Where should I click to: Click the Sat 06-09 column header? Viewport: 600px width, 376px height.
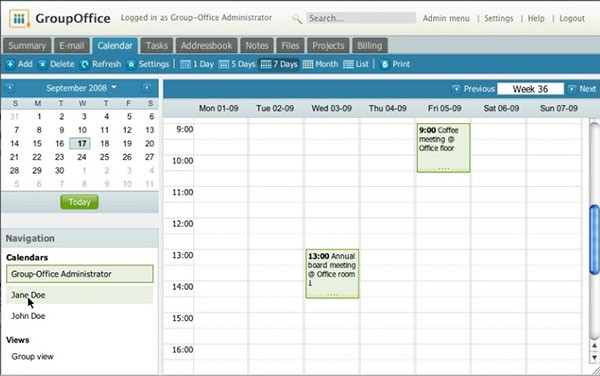tap(501, 108)
